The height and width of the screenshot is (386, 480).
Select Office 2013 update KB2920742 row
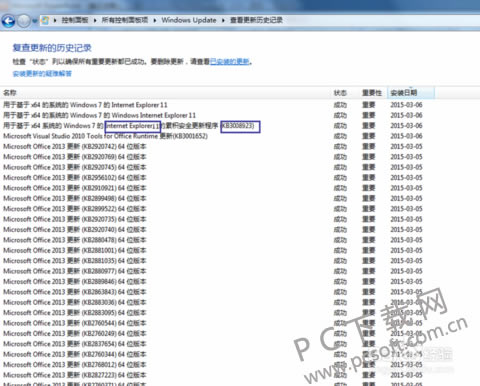tap(213, 146)
